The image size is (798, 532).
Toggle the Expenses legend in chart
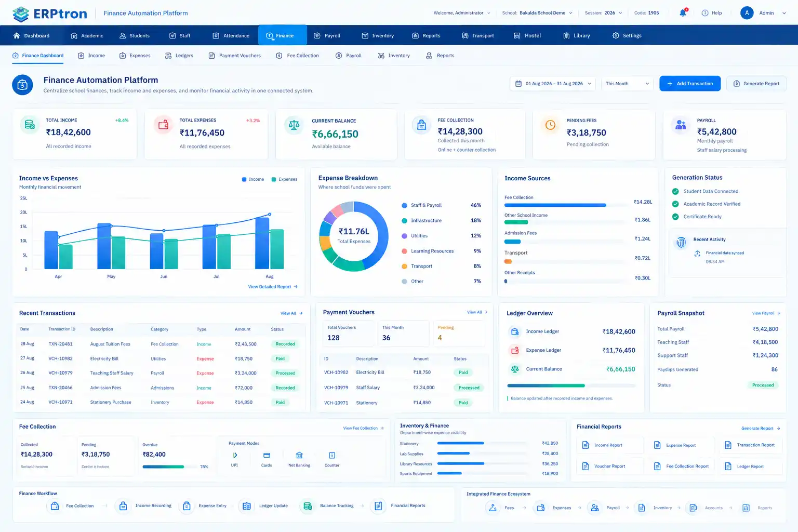[x=284, y=179]
